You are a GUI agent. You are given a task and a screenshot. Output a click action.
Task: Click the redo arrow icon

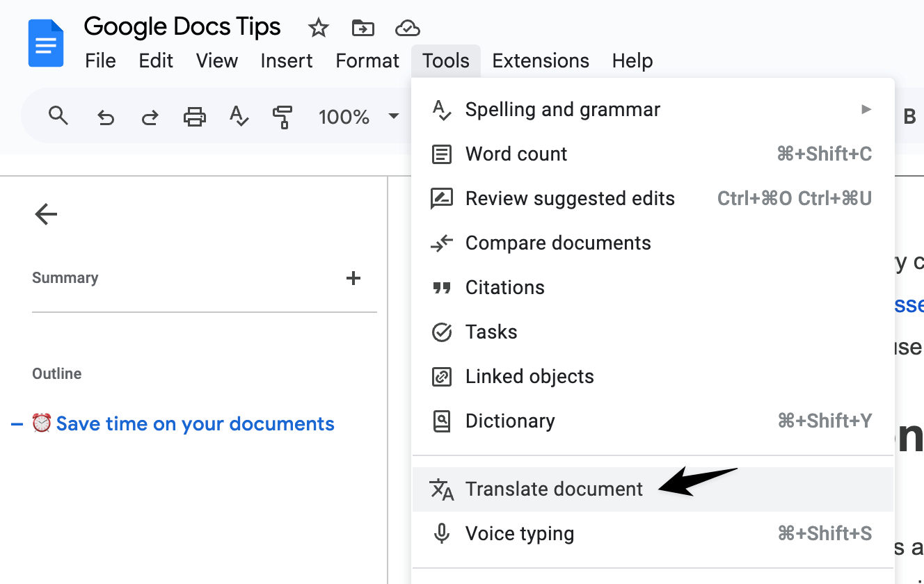150,117
